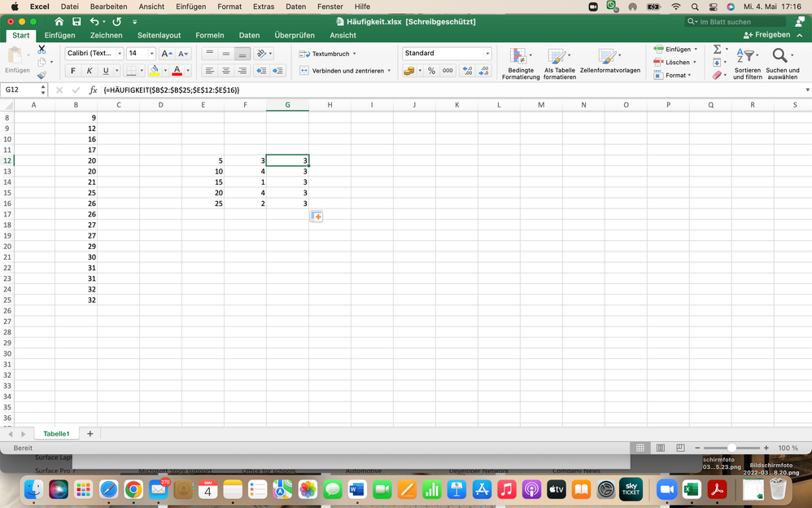Toggle bottom vertical alignment
Image resolution: width=812 pixels, height=508 pixels.
242,54
